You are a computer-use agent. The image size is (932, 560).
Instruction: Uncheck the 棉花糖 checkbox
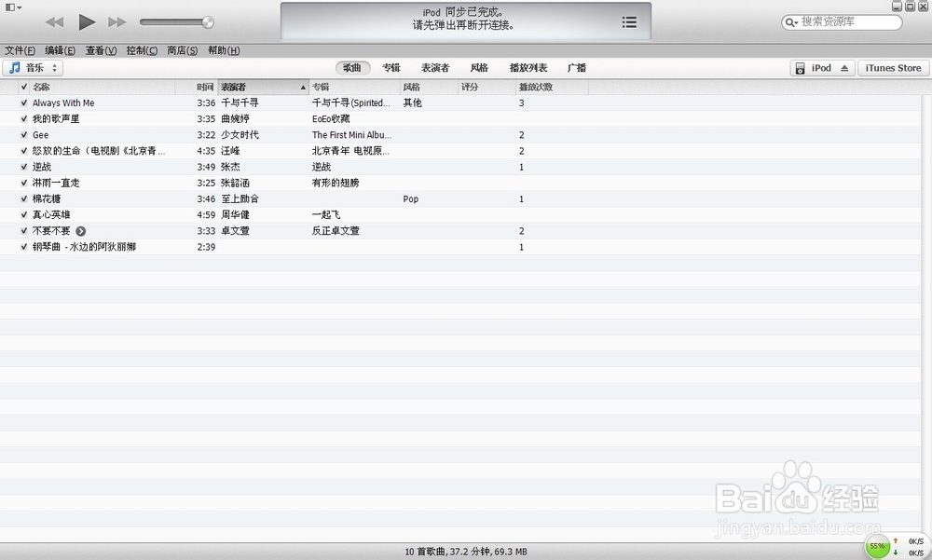pos(24,199)
